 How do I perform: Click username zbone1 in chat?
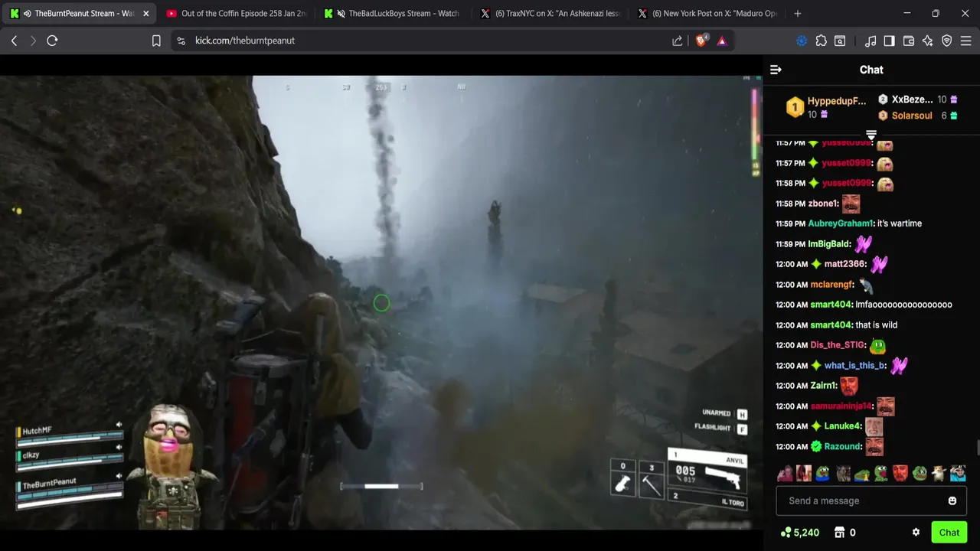click(x=823, y=204)
